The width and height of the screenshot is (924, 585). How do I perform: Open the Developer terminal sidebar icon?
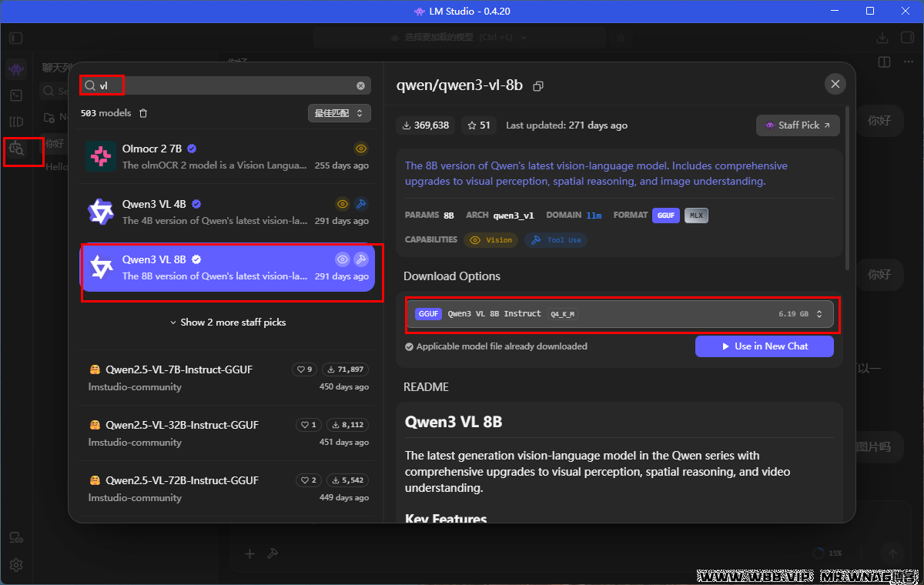(x=16, y=95)
